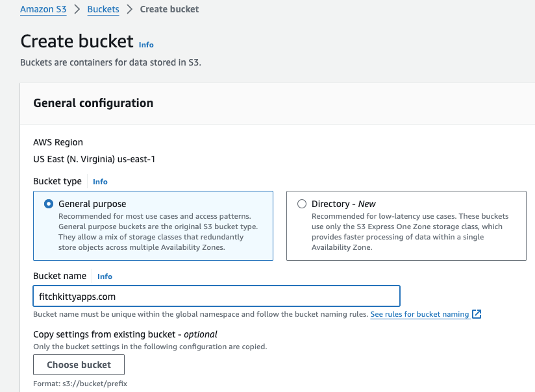Open the Info help beside Create bucket heading
This screenshot has width=535, height=392.
pyautogui.click(x=146, y=45)
